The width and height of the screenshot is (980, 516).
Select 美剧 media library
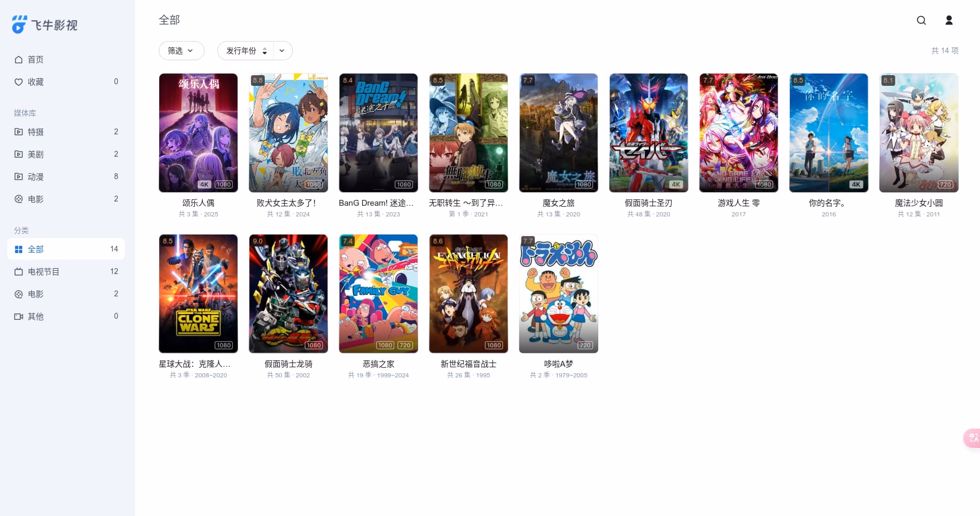pos(66,155)
